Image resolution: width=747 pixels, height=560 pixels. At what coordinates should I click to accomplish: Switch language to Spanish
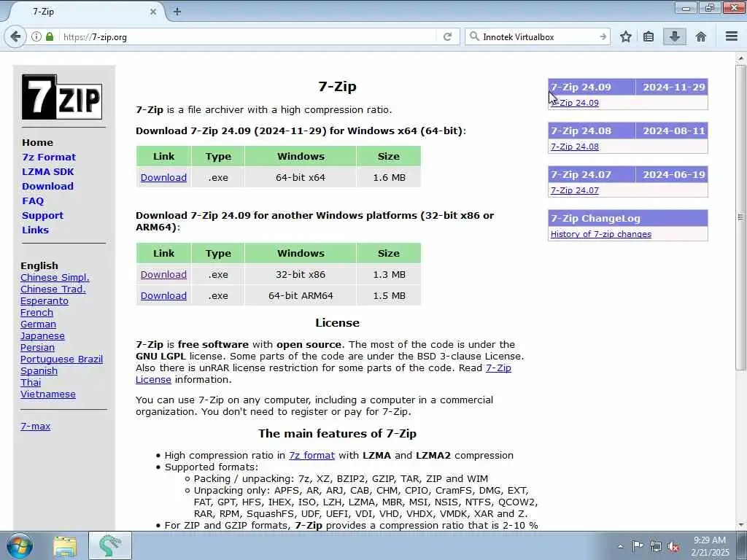(39, 371)
